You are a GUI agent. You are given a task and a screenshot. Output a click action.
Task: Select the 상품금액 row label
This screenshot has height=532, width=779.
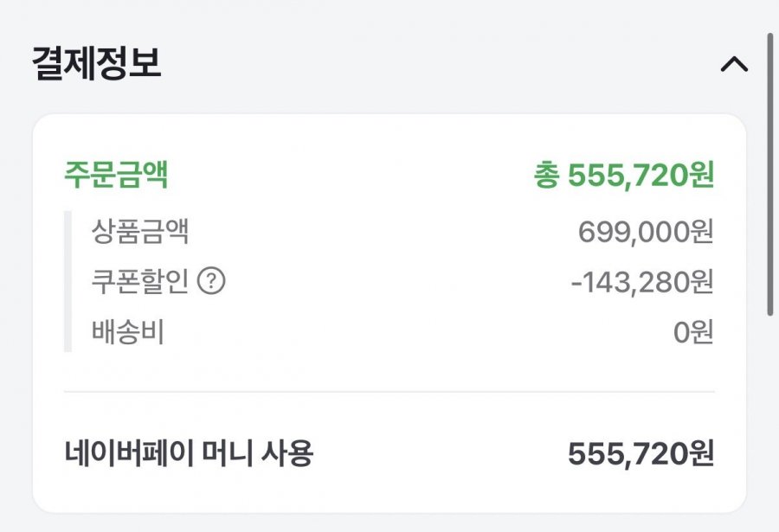140,232
